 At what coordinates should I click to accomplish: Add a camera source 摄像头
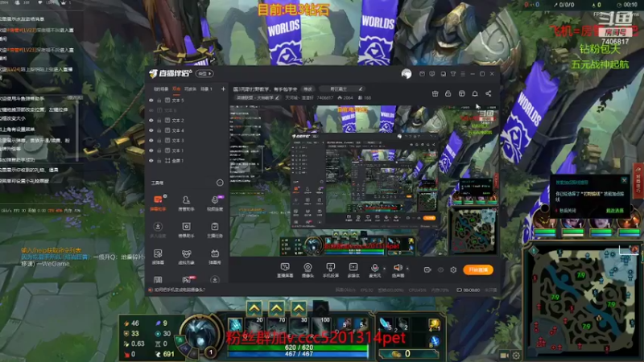308,270
